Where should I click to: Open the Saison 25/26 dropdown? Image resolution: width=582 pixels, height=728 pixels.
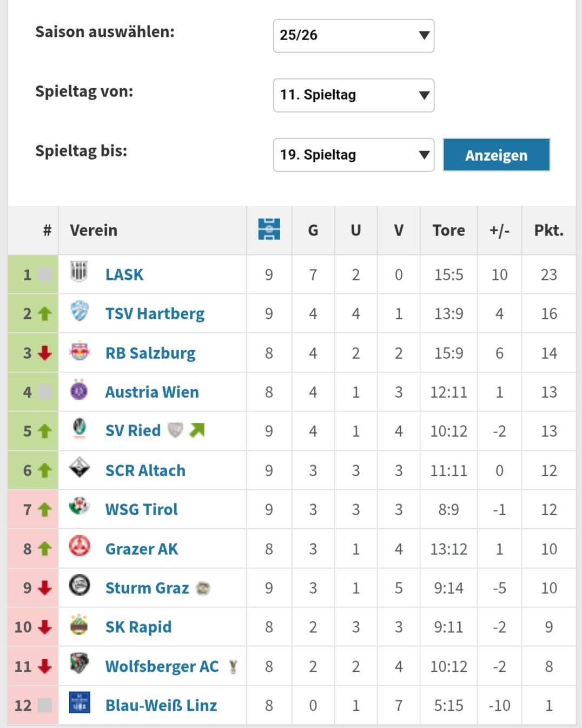point(354,36)
